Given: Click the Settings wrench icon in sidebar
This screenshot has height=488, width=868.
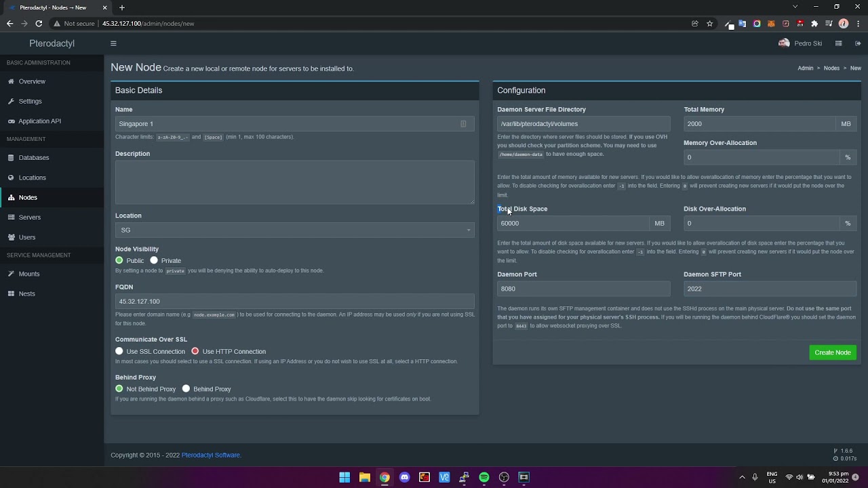Looking at the screenshot, I should point(11,101).
